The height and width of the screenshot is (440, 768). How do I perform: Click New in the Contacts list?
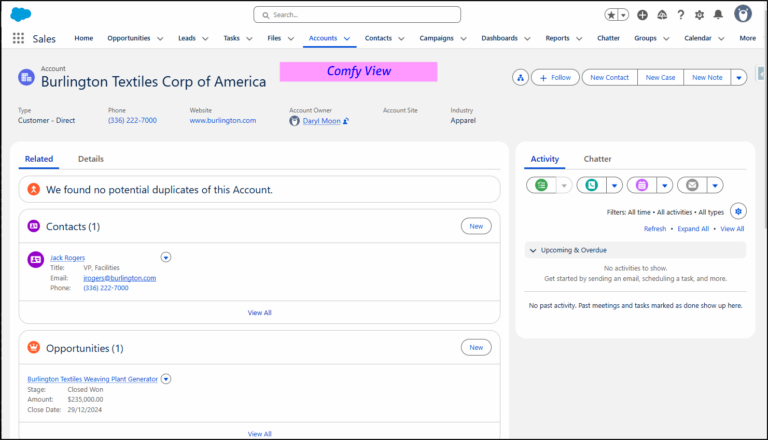[476, 226]
